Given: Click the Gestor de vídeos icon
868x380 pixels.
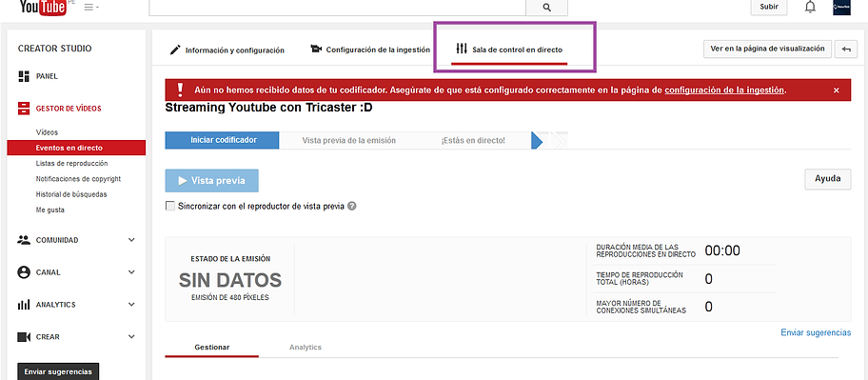Looking at the screenshot, I should [23, 109].
